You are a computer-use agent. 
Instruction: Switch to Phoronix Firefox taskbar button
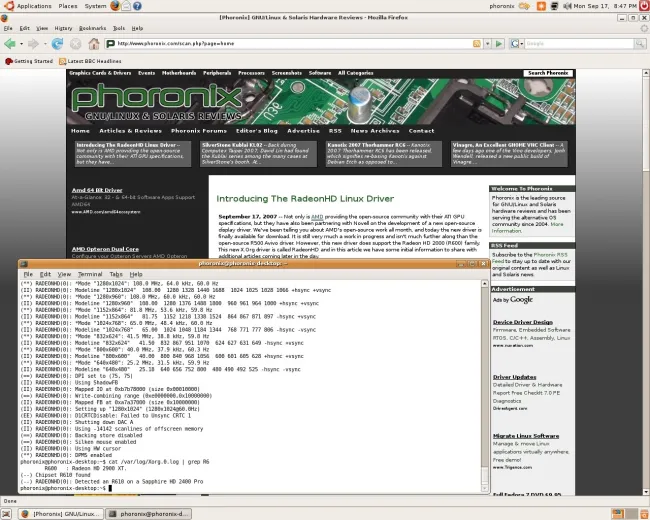61,514
